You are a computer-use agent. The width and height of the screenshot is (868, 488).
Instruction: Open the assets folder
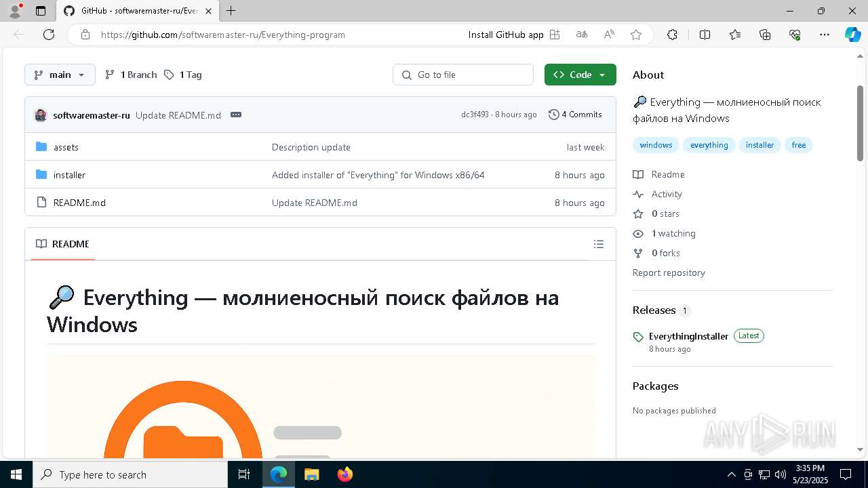click(66, 147)
